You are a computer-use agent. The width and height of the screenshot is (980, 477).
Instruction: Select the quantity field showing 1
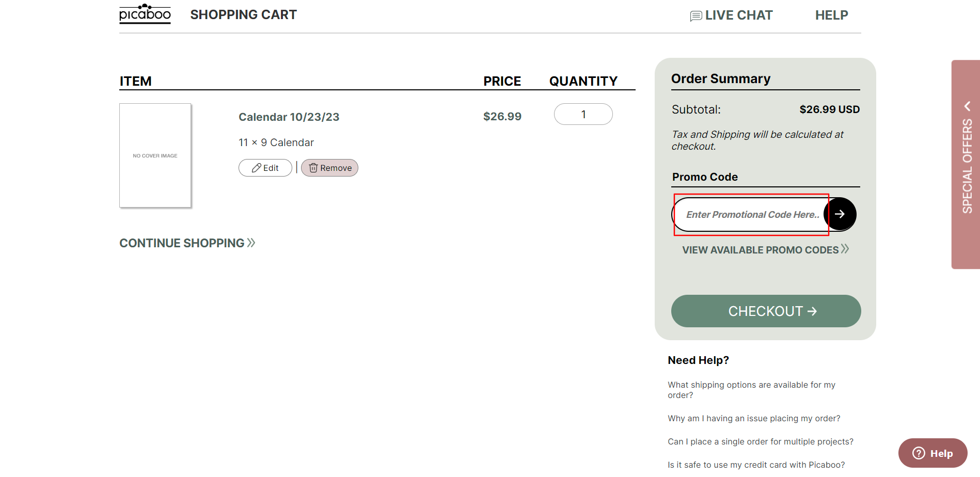[583, 114]
